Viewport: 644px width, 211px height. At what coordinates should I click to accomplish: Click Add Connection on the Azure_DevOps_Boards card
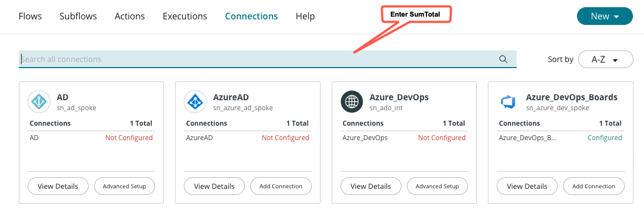pos(594,186)
